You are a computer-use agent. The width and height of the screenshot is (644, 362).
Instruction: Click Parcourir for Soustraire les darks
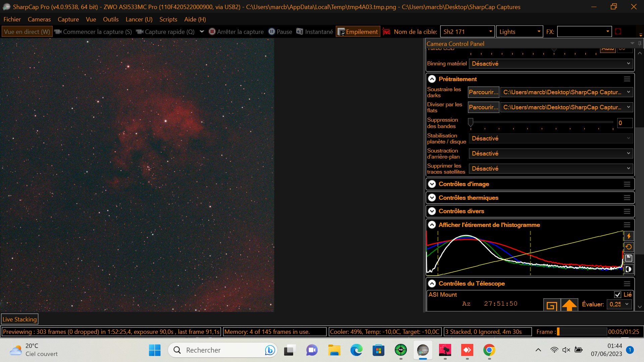(x=483, y=92)
